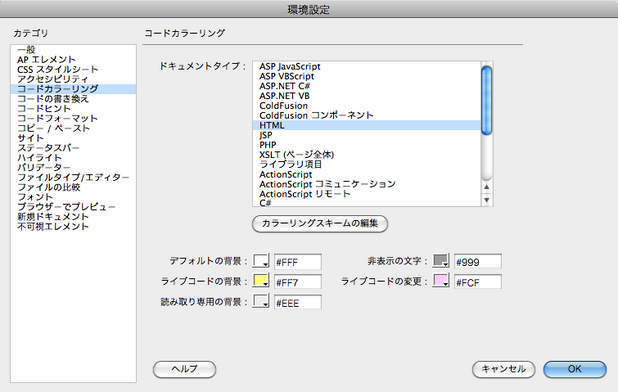Click scrollbar down arrow in document list
Screen dimensions: 618x392
click(487, 200)
